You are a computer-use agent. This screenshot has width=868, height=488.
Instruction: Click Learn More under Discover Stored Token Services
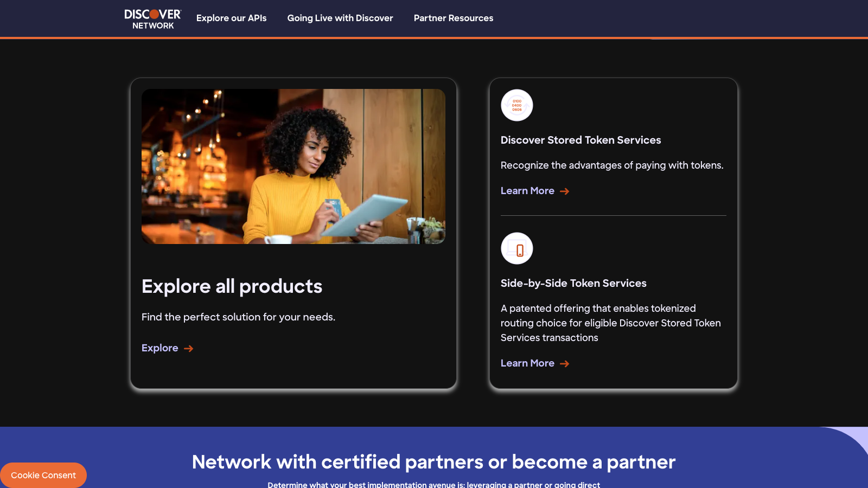[x=527, y=191]
